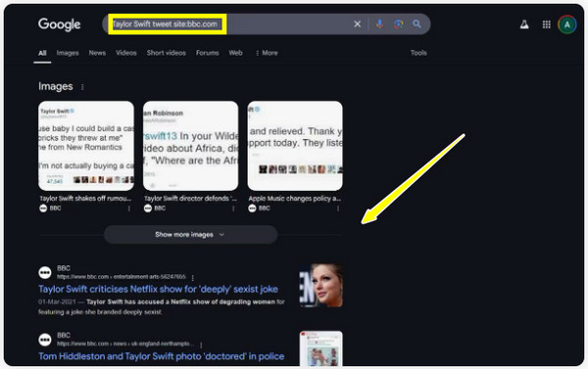Switch to the Images tab
This screenshot has width=588, height=369.
tap(68, 53)
